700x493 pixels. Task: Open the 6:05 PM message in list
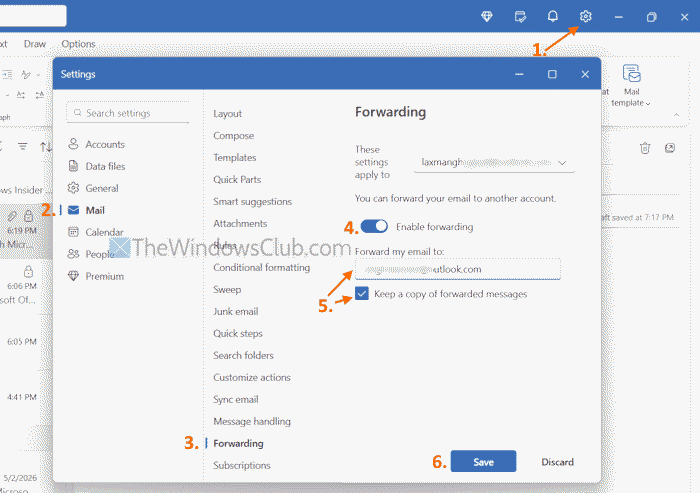(x=20, y=342)
